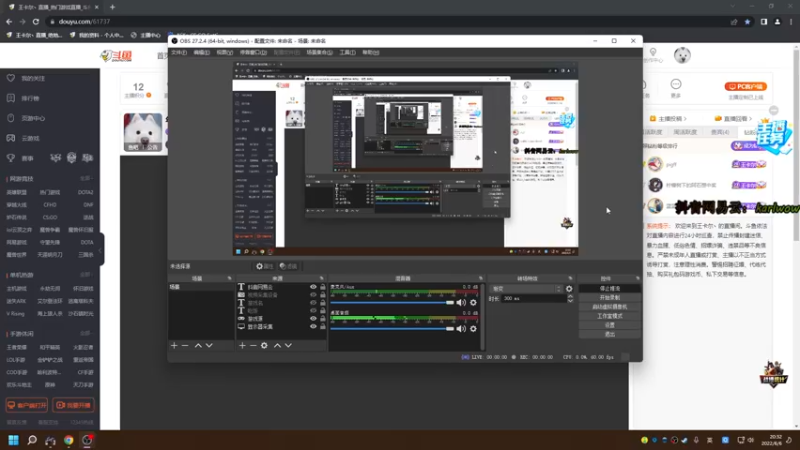800x450 pixels.
Task: Open the third item in the OBS menu bar
Action: coord(224,53)
